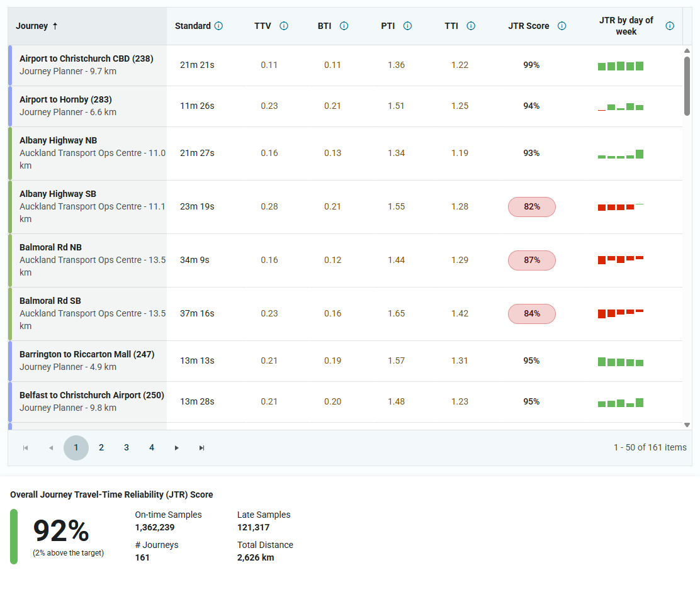Click the vertical scrollbar thumb in the table
700x592 pixels.
coord(687,86)
